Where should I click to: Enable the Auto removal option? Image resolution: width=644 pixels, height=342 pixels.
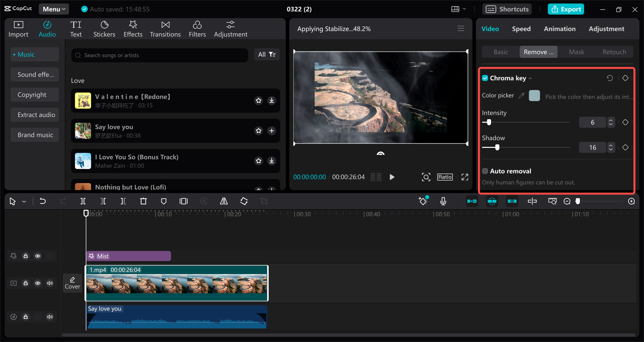pyautogui.click(x=485, y=171)
